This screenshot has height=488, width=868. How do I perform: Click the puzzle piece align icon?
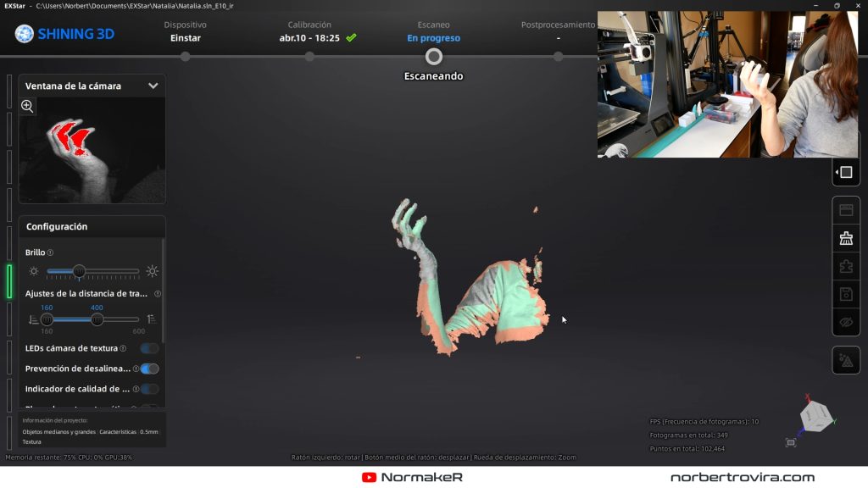tap(845, 266)
